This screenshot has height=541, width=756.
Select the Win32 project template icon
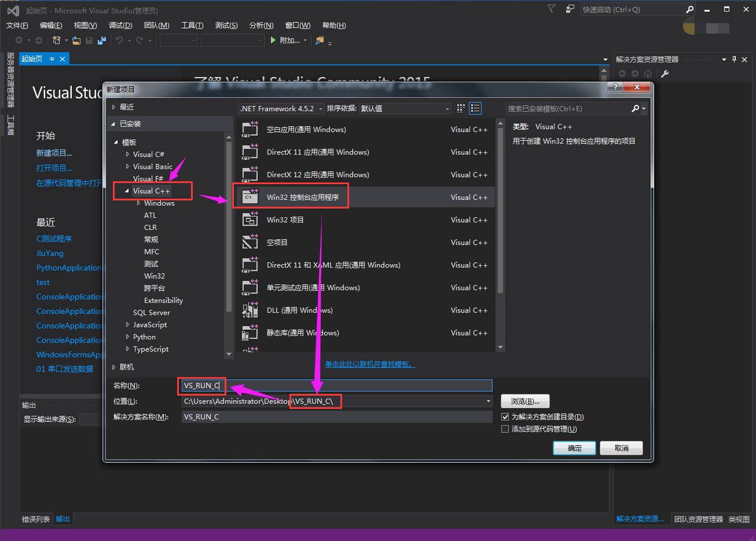(x=249, y=220)
